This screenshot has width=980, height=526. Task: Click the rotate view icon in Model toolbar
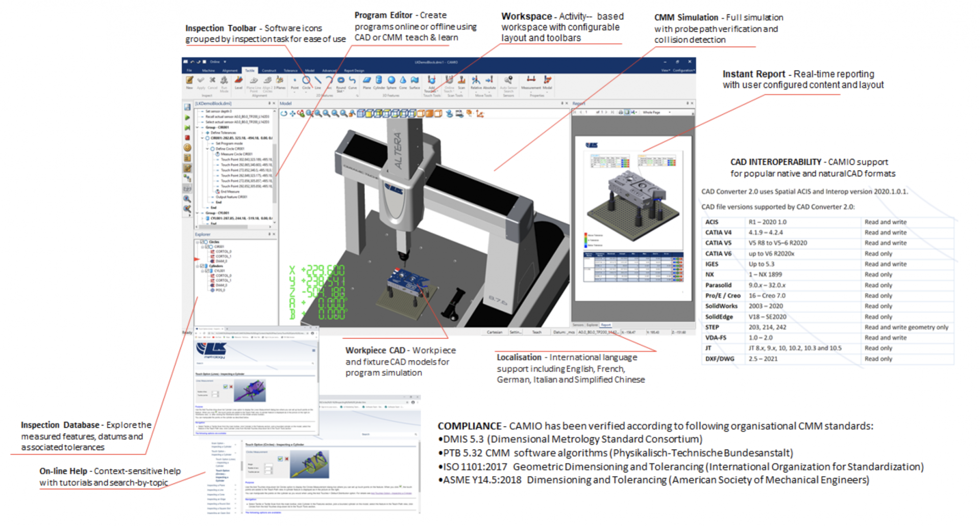[284, 113]
